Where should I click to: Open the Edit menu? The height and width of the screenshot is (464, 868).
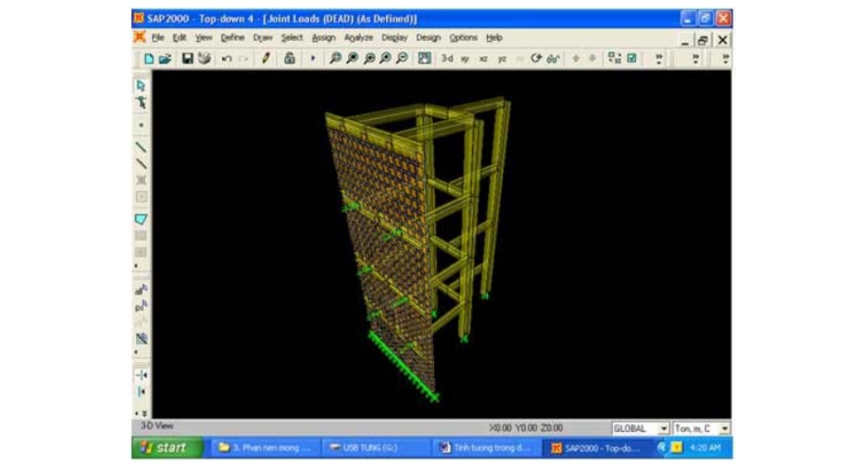point(180,37)
